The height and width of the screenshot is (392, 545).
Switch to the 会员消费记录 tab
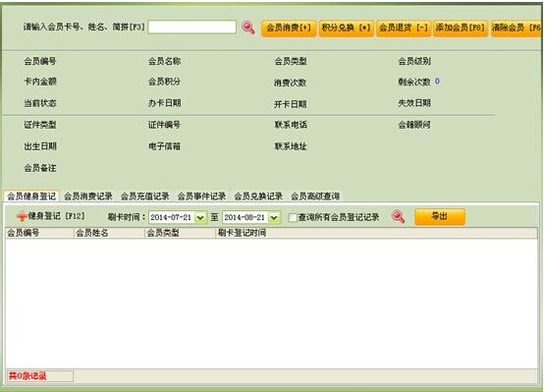pos(88,196)
